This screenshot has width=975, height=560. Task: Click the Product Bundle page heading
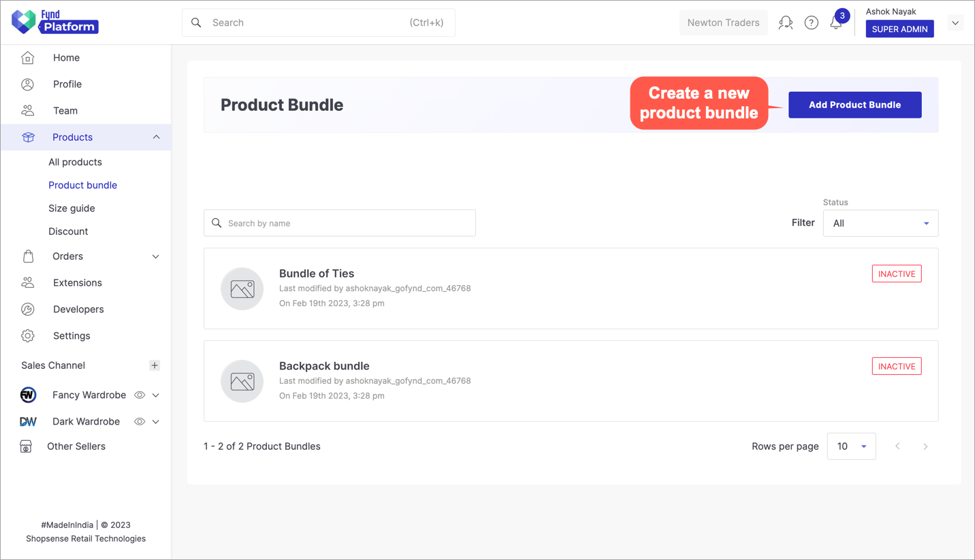tap(282, 105)
